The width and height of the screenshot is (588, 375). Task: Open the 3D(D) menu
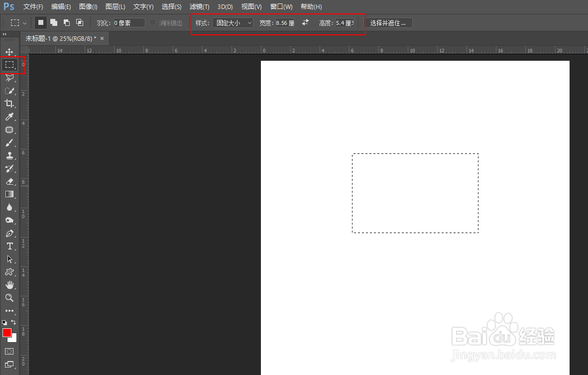[225, 7]
